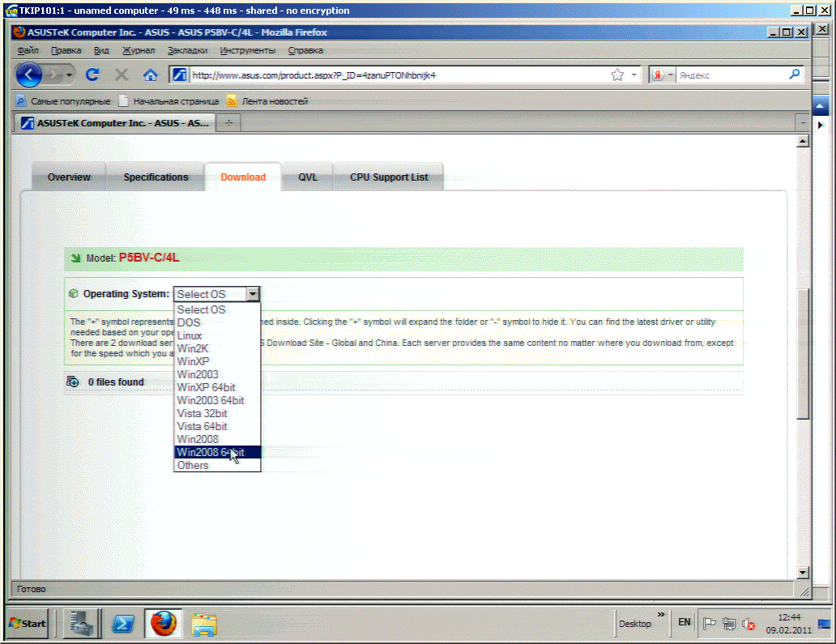The width and height of the screenshot is (836, 644).
Task: Launch PowerShell from taskbar
Action: [123, 623]
